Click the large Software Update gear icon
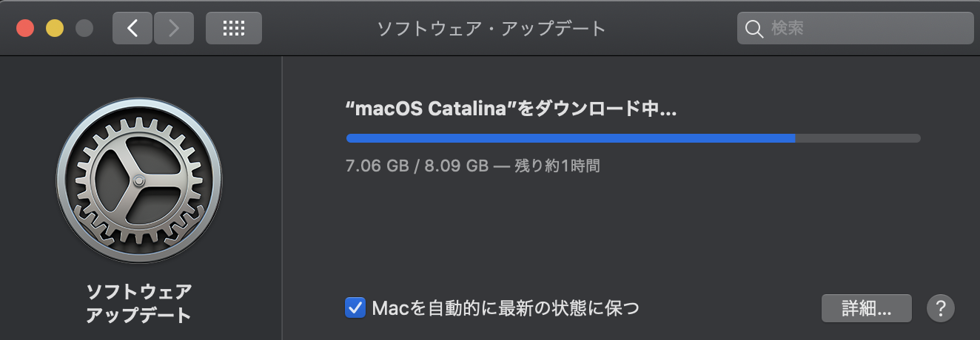Screen dimensions: 980x340 pyautogui.click(x=139, y=180)
